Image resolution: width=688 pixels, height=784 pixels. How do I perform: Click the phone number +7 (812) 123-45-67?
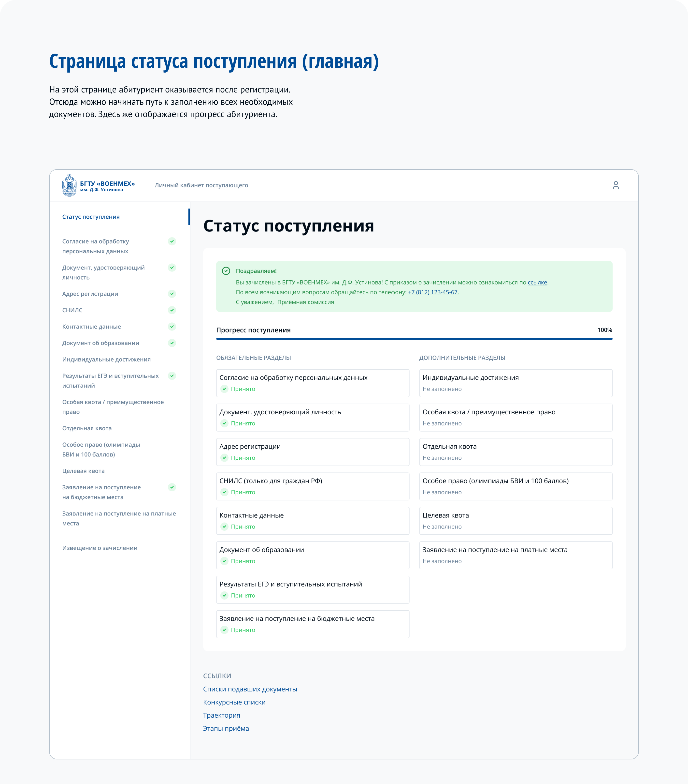tap(432, 292)
